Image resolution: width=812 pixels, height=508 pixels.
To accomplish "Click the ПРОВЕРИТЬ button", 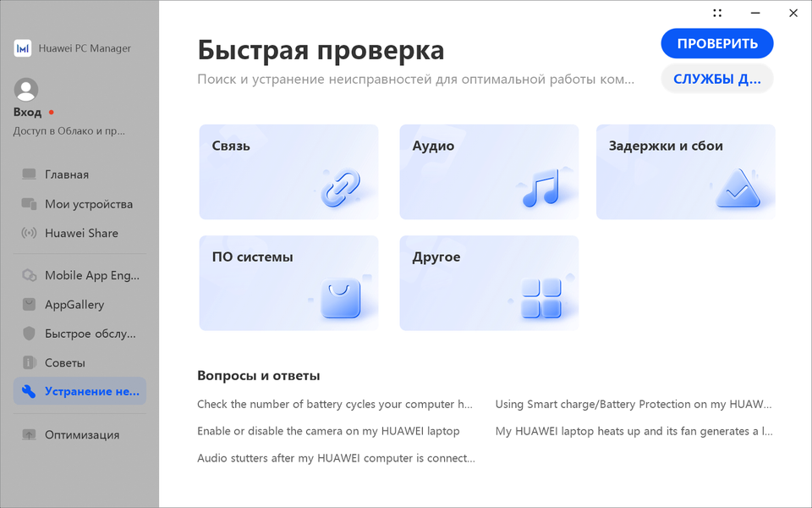I will [x=717, y=43].
